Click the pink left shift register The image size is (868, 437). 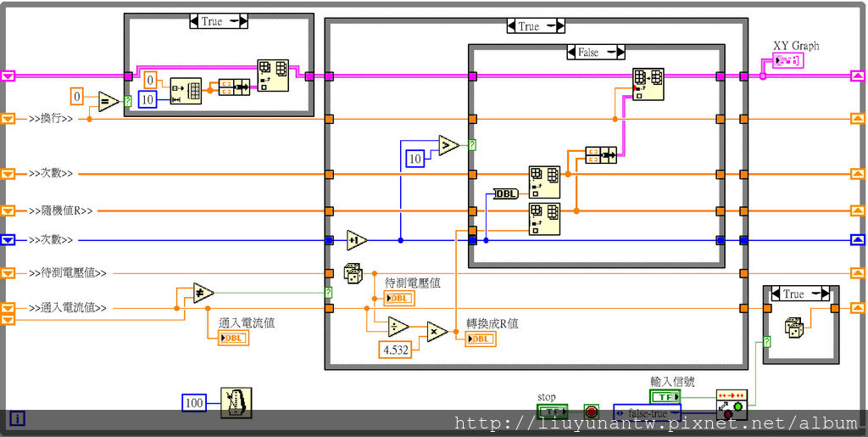point(8,76)
